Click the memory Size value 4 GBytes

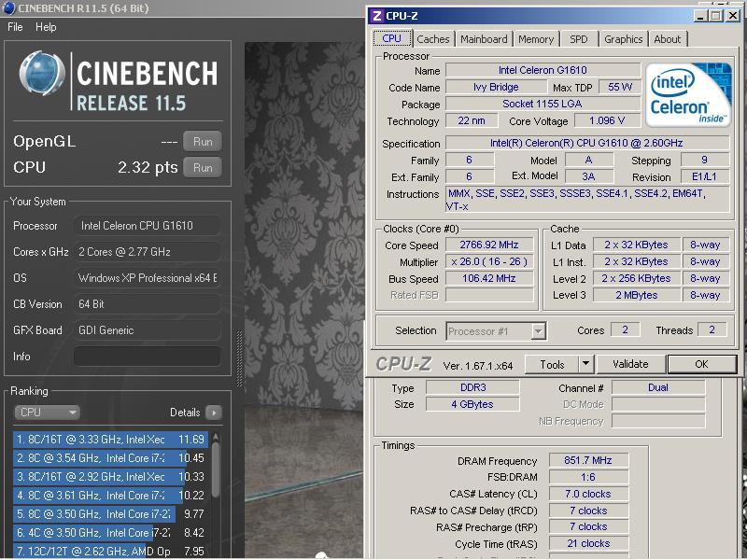[472, 404]
